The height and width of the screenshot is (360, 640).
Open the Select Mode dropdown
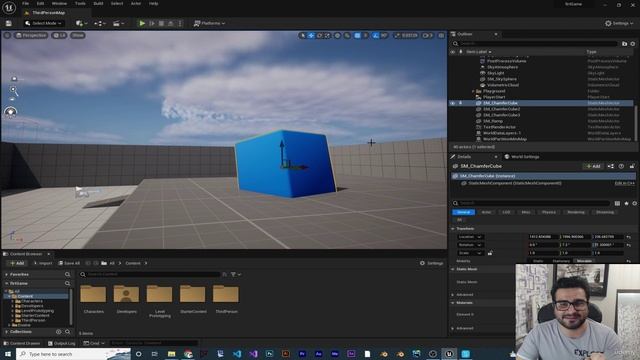tap(43, 23)
